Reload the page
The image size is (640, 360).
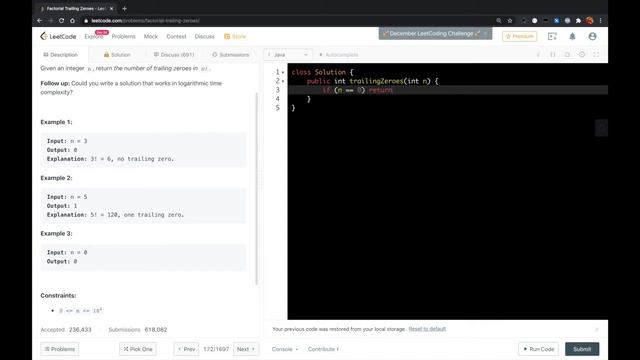[61, 20]
